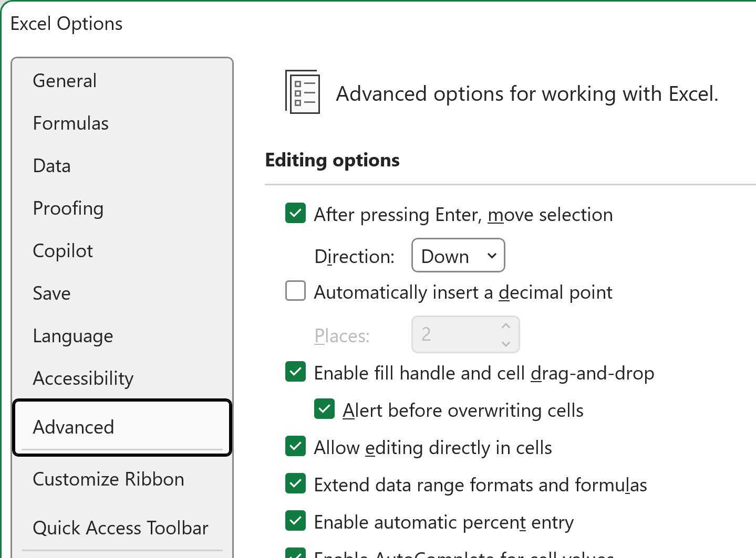Disable Enable fill handle and cell drag-and-drop
The height and width of the screenshot is (558, 756).
[x=295, y=372]
